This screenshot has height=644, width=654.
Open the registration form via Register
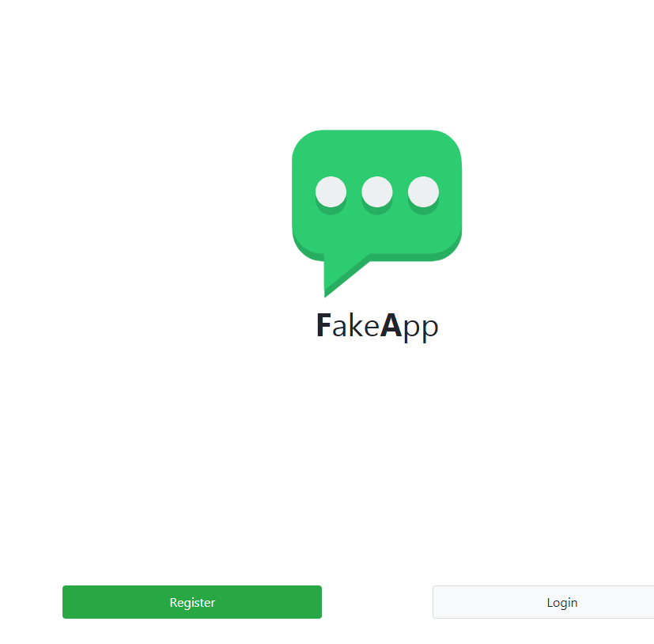point(192,602)
